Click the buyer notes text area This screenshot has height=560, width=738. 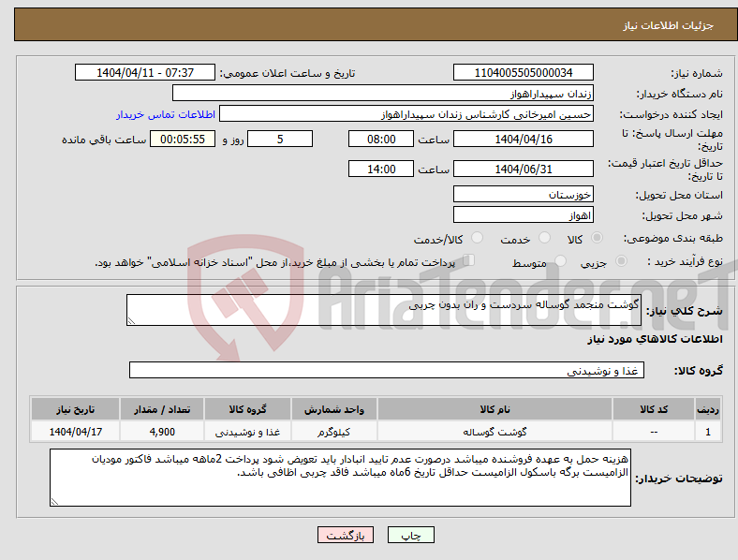pyautogui.click(x=340, y=478)
